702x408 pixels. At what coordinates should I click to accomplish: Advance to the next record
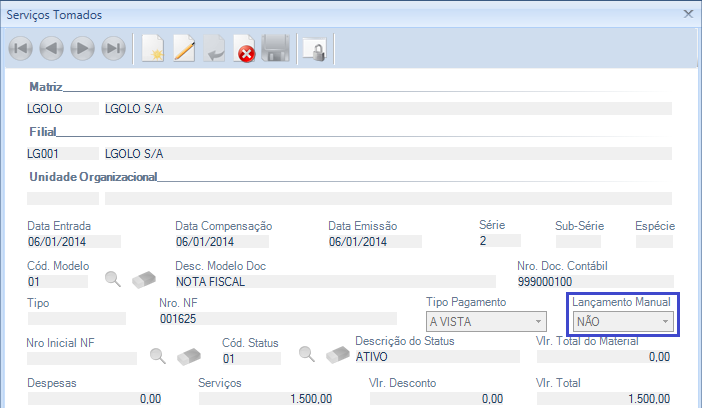pos(82,49)
